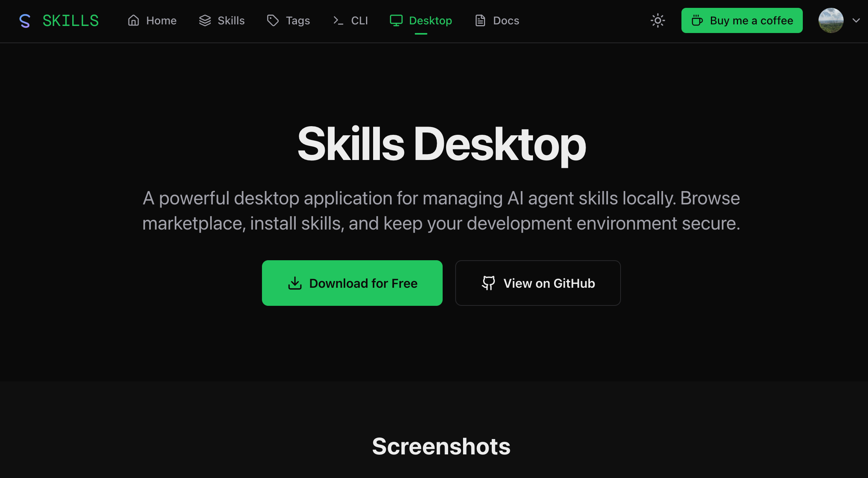Click the tag icon next to Tags
Screen dimensions: 868x478
273,20
